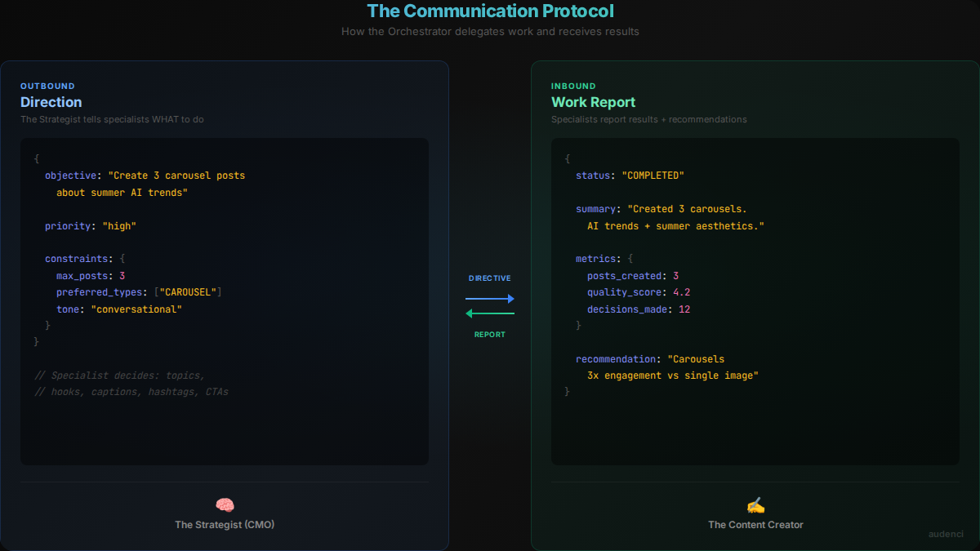Click the OUTBOUND tag in the left panel

pyautogui.click(x=47, y=86)
